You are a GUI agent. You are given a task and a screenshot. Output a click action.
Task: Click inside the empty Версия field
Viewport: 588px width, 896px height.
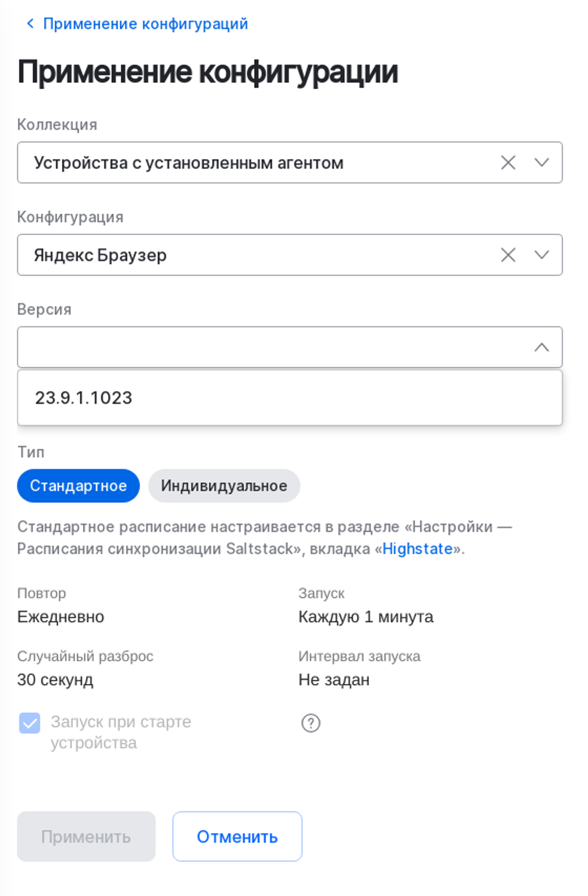click(262, 347)
